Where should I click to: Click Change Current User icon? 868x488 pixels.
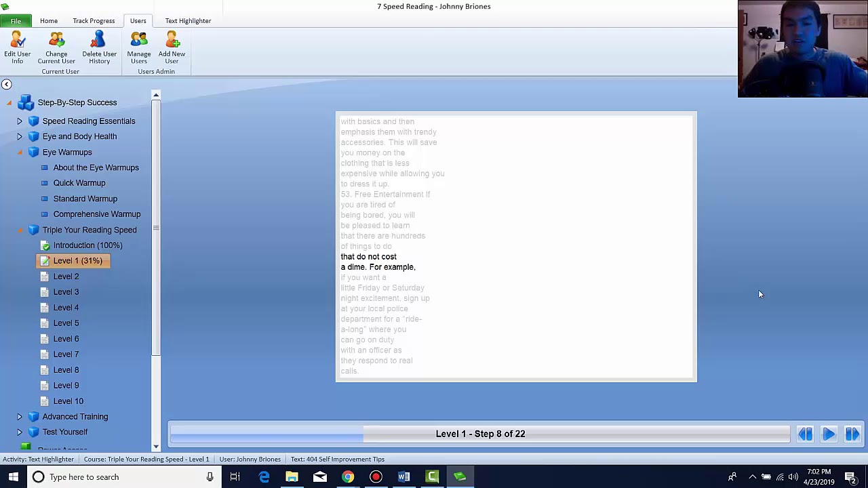coord(56,40)
